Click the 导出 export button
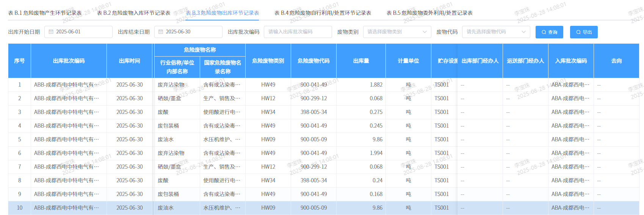644x215 pixels. pos(584,32)
